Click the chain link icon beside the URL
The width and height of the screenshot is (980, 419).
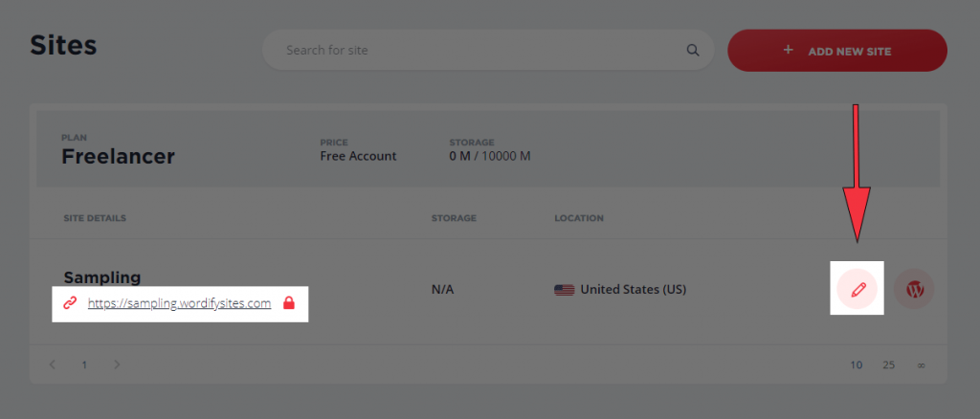(x=69, y=303)
